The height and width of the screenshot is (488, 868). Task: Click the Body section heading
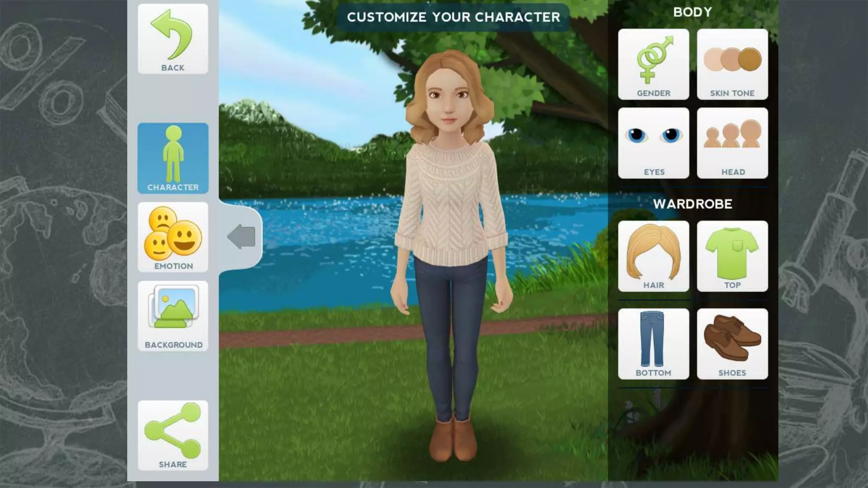pyautogui.click(x=692, y=12)
